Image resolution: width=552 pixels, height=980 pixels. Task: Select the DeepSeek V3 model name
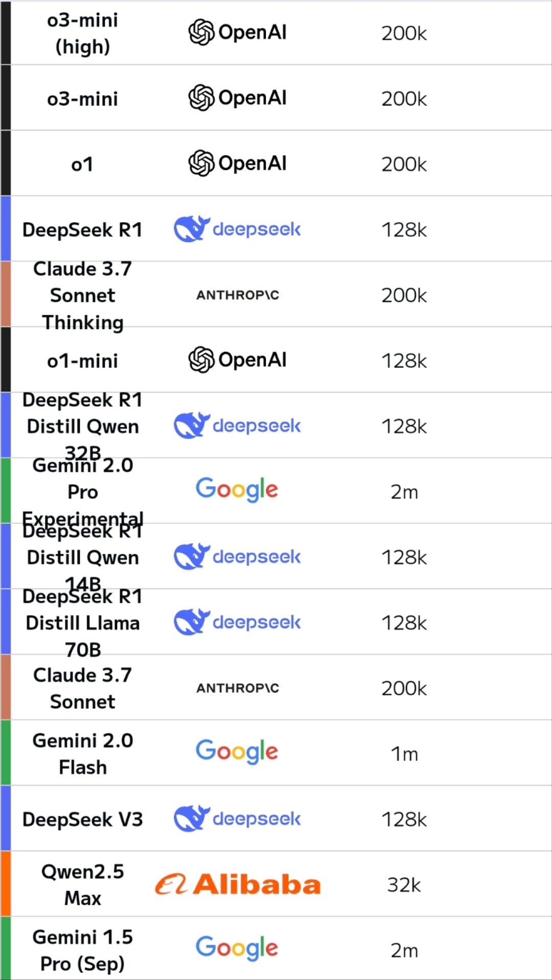[x=82, y=819]
